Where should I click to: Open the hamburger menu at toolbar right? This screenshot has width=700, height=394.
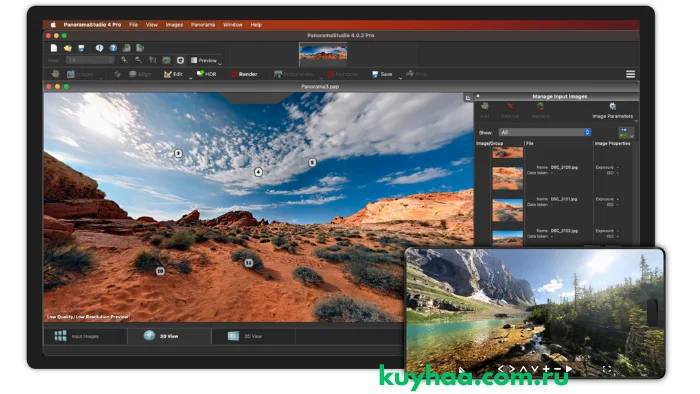(x=630, y=74)
